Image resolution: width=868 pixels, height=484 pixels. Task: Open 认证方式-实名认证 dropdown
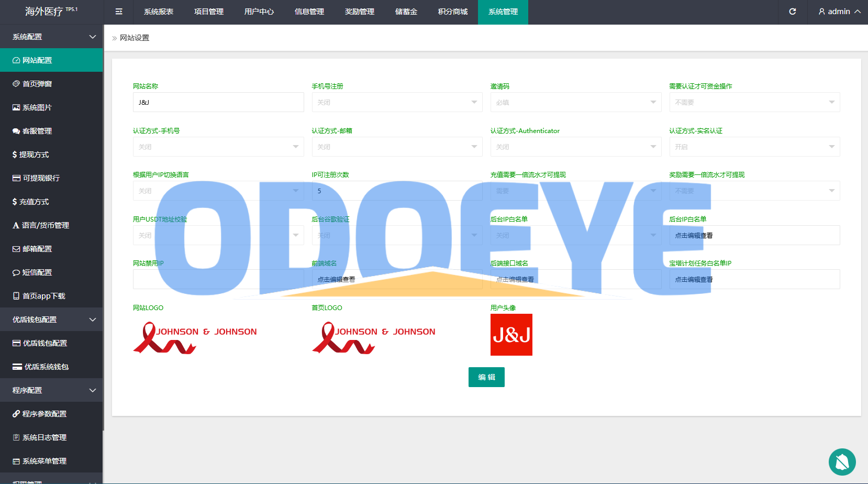tap(754, 147)
